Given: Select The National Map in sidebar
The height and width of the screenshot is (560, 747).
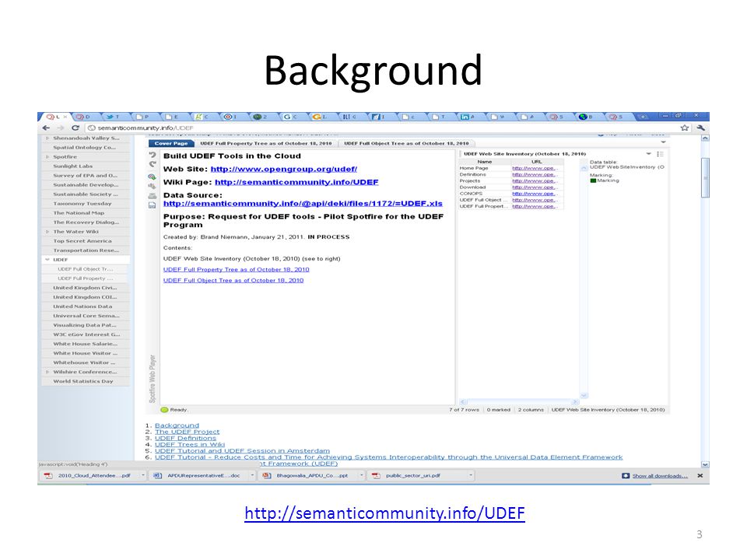Looking at the screenshot, I should click(79, 213).
